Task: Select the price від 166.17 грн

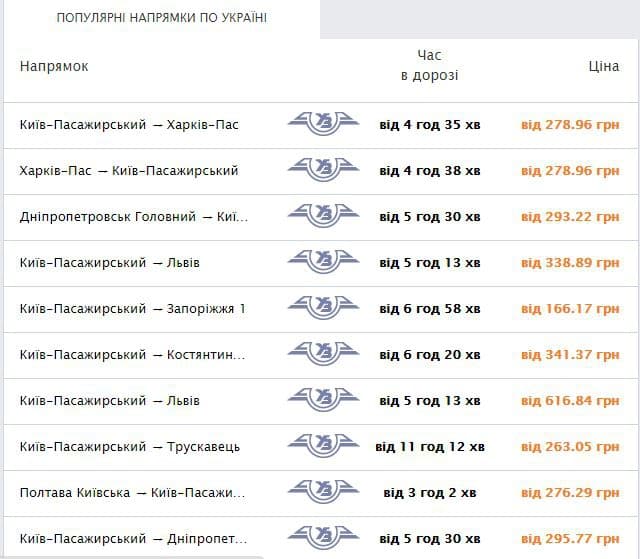Action: (x=570, y=309)
